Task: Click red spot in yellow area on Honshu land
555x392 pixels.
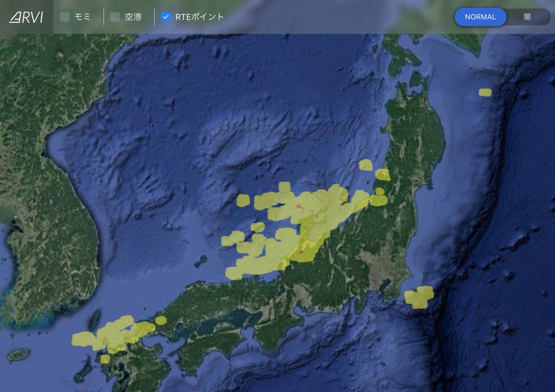Action: [x=301, y=252]
